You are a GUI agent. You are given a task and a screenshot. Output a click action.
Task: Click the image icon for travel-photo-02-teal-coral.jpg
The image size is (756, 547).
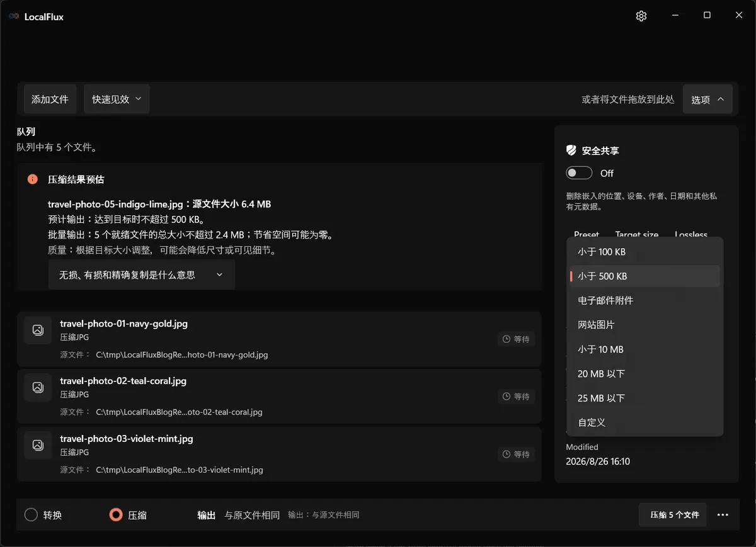click(x=38, y=387)
